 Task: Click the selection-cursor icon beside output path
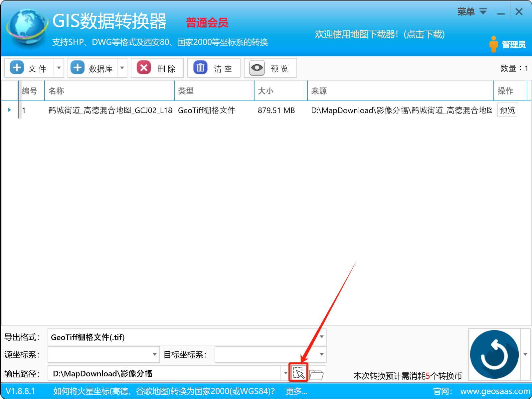[x=298, y=373]
